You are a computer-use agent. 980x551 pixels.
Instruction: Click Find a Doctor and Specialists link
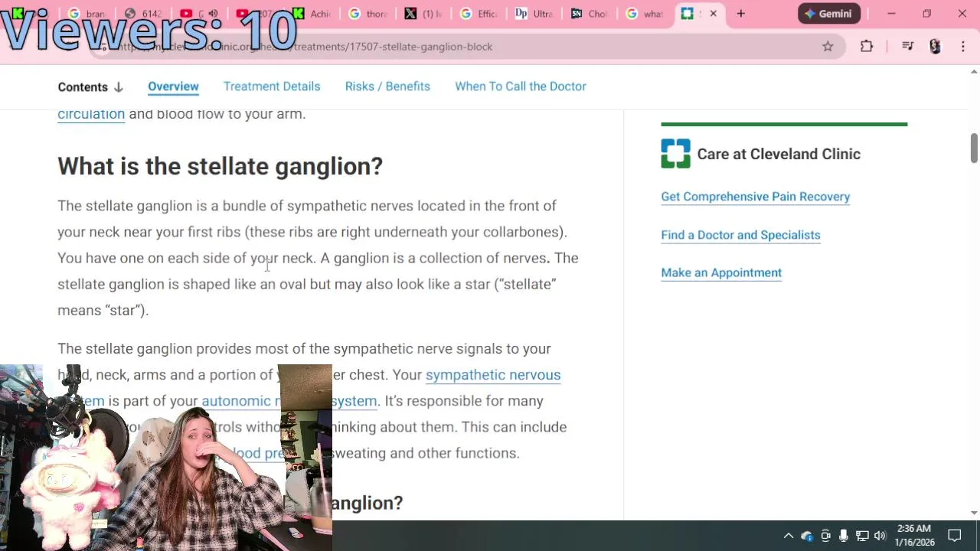(x=740, y=235)
